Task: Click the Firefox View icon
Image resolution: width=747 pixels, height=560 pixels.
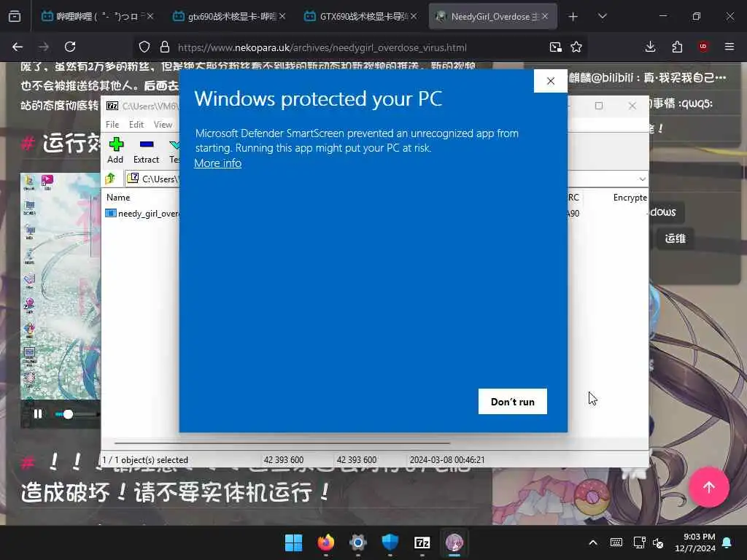Action: tap(15, 16)
